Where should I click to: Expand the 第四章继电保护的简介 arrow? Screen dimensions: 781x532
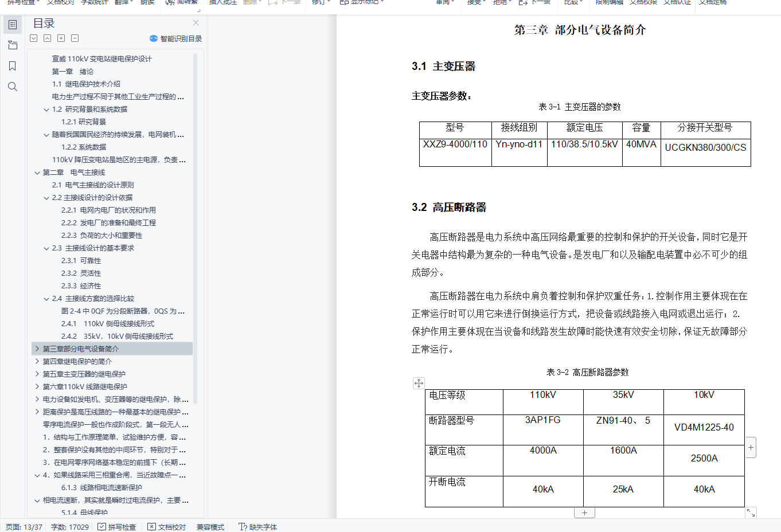37,361
